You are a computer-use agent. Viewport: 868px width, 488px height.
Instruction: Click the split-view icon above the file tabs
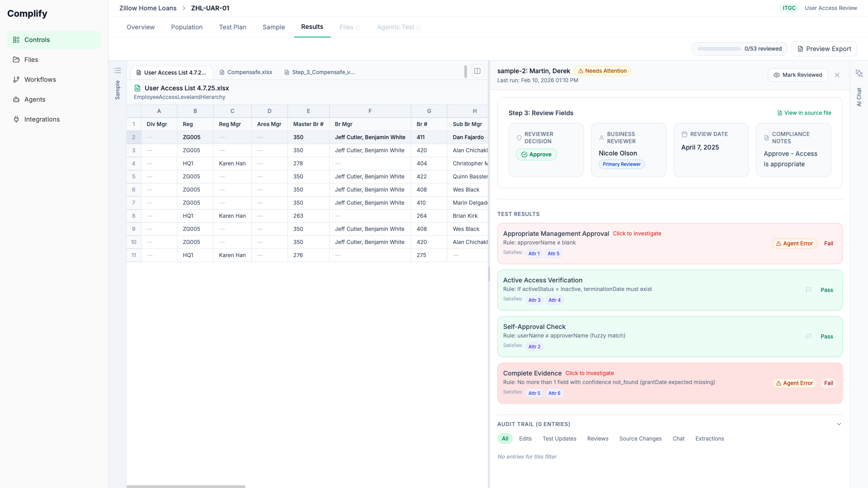pyautogui.click(x=477, y=71)
